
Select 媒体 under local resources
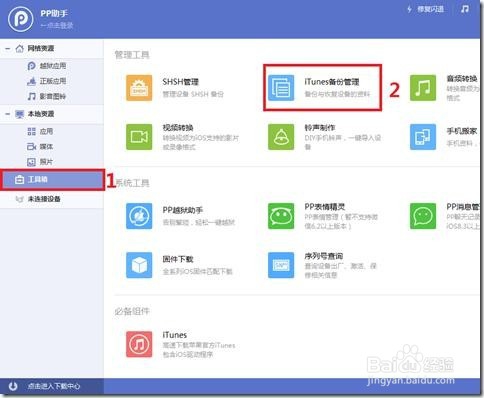40,147
